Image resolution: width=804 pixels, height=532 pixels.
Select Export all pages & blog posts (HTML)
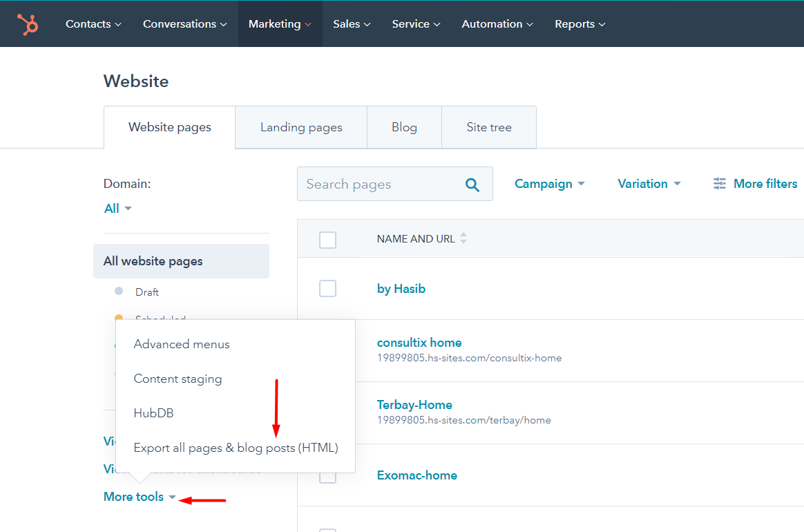(236, 448)
